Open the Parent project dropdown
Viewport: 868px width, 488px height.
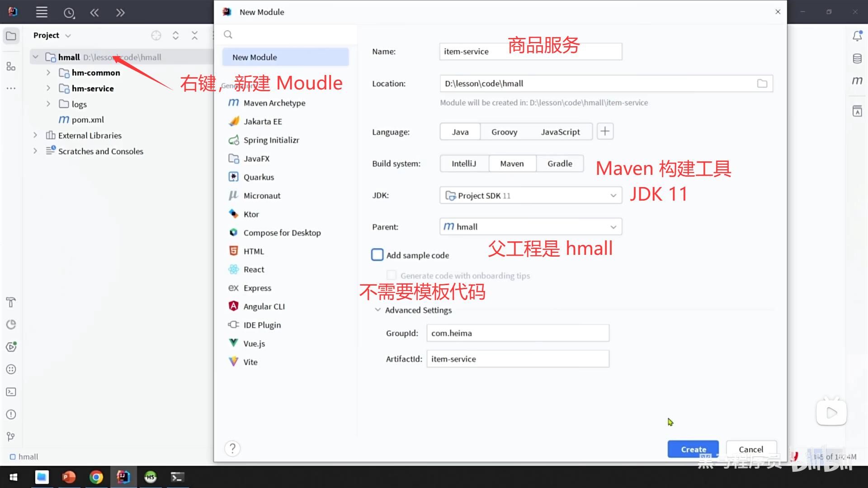pos(613,226)
